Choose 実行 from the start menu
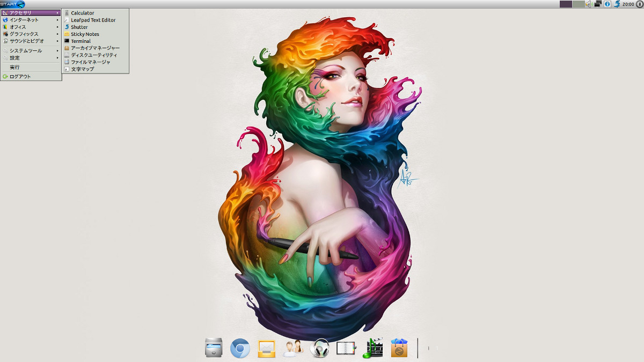The height and width of the screenshot is (362, 644). 31,68
